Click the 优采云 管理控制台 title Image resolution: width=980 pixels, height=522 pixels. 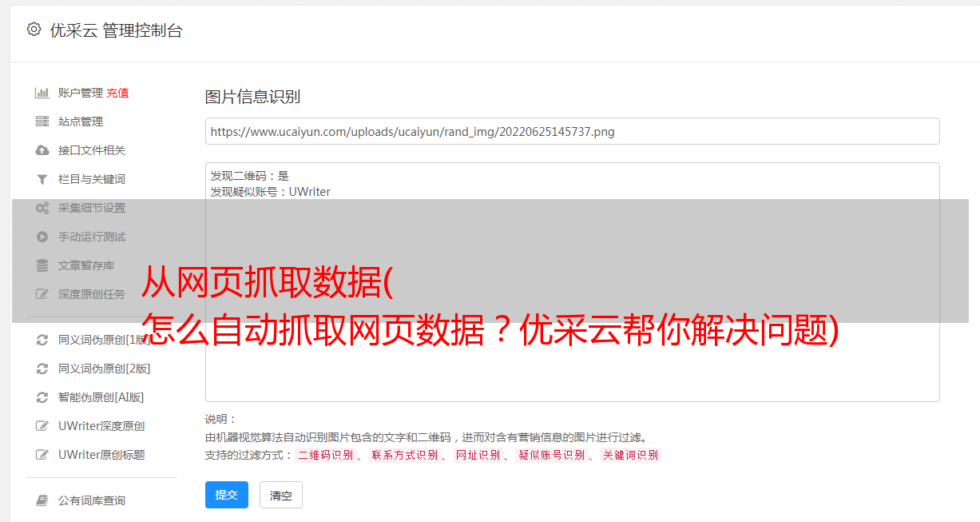117,30
